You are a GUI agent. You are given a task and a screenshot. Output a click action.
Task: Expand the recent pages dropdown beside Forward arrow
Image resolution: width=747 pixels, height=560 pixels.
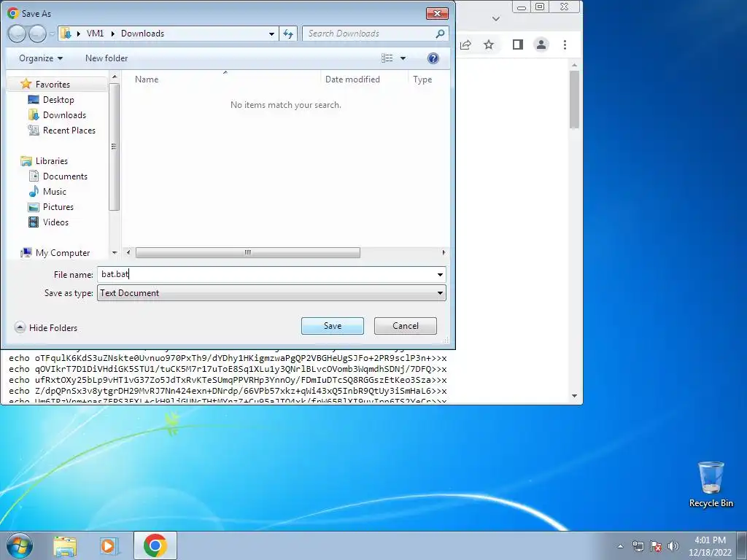tap(52, 34)
